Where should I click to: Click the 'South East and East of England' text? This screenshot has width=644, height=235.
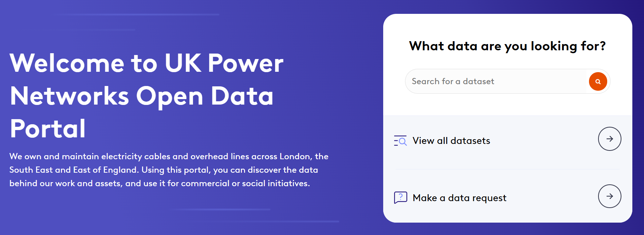(74, 170)
